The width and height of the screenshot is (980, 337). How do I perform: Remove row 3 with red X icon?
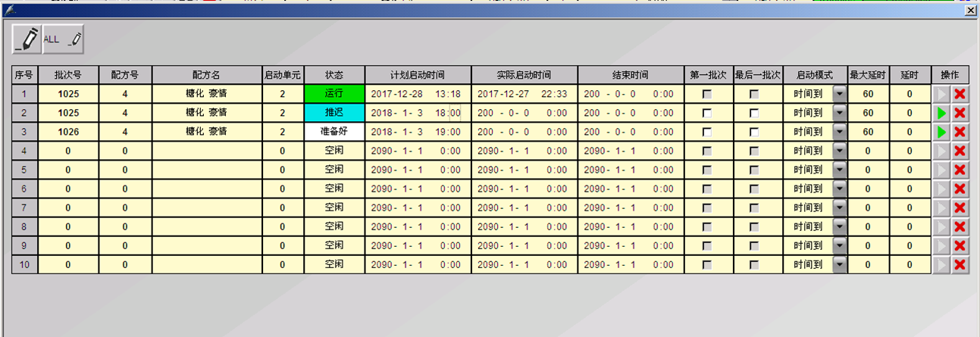tap(960, 132)
